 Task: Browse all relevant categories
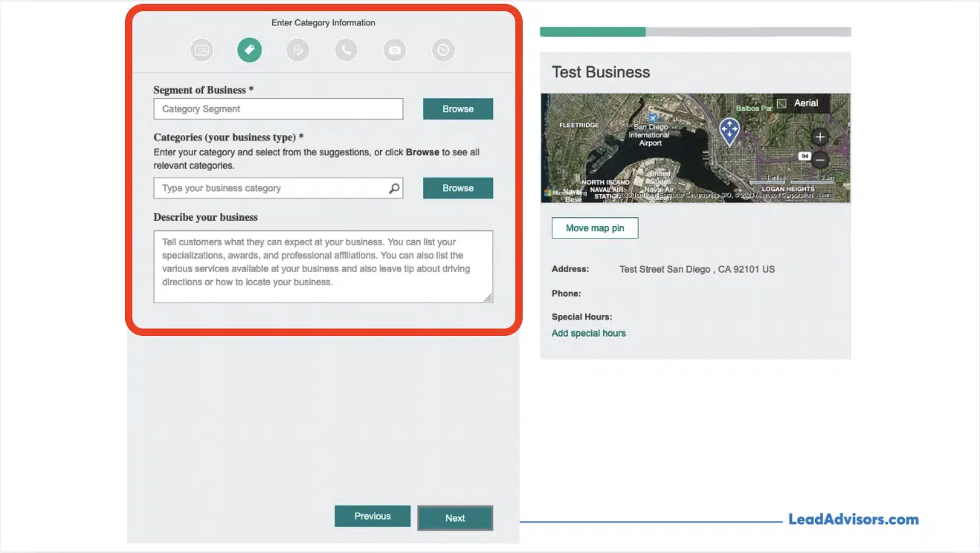tap(458, 188)
